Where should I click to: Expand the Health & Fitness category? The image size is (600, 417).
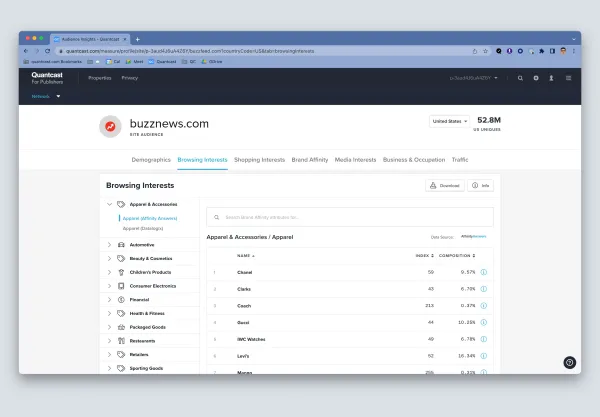[x=109, y=313]
